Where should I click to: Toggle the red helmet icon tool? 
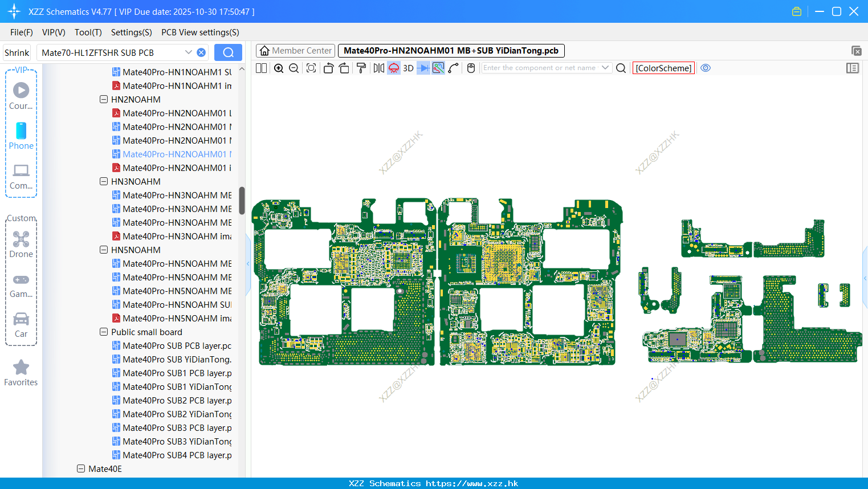click(x=394, y=68)
